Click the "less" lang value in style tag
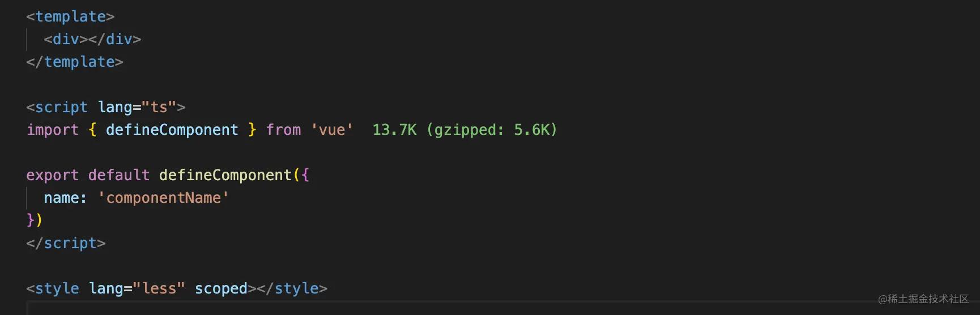The height and width of the screenshot is (315, 980). tap(159, 288)
